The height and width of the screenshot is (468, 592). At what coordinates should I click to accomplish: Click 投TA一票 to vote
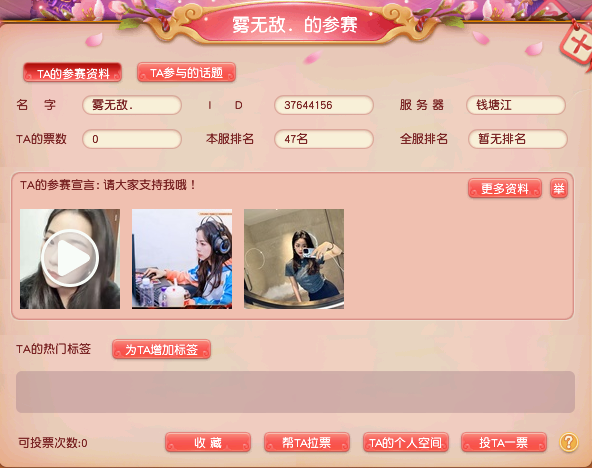pos(504,442)
